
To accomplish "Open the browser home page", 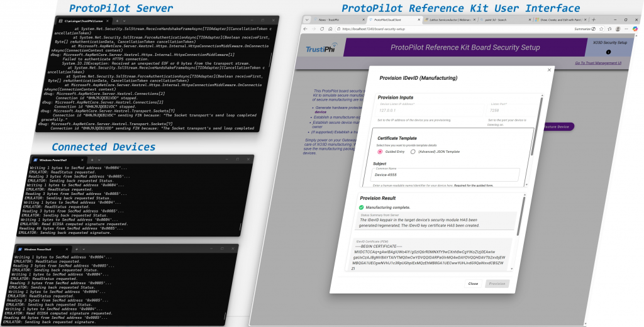I will pos(330,29).
